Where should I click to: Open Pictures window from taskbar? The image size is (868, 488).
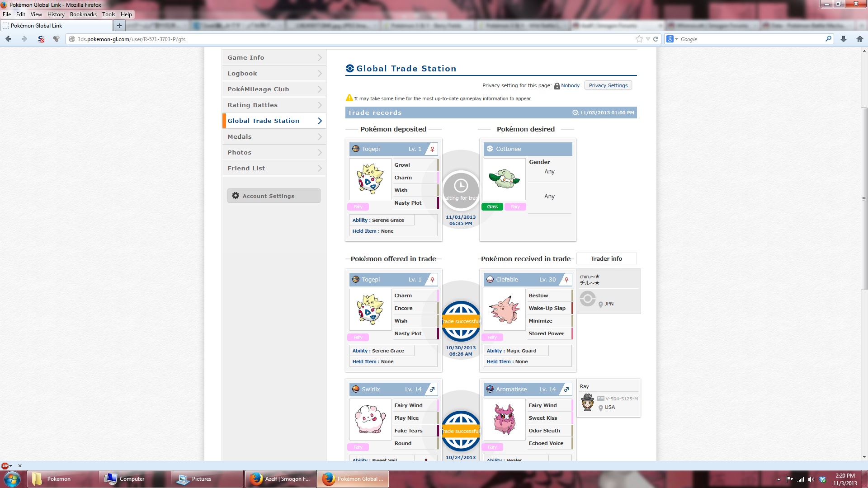208,479
